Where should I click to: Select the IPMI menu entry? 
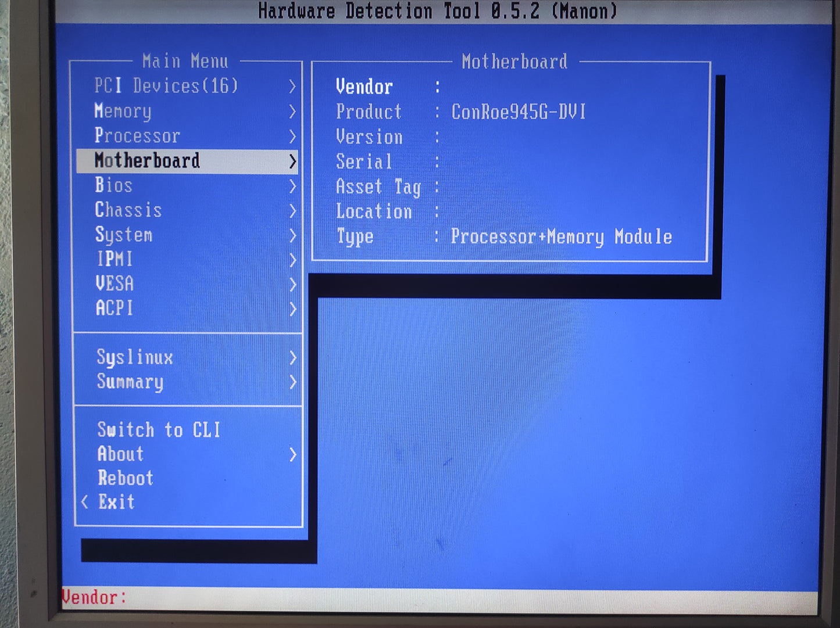coord(115,259)
